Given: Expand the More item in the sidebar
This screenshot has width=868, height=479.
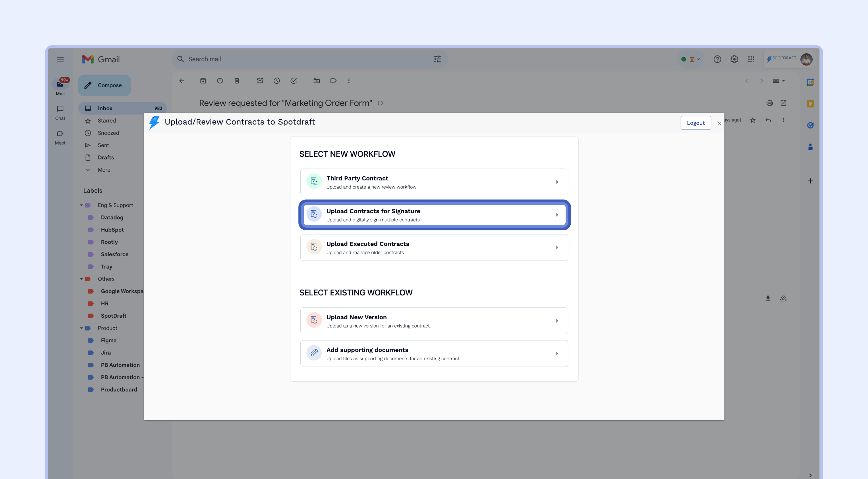Looking at the screenshot, I should 104,170.
